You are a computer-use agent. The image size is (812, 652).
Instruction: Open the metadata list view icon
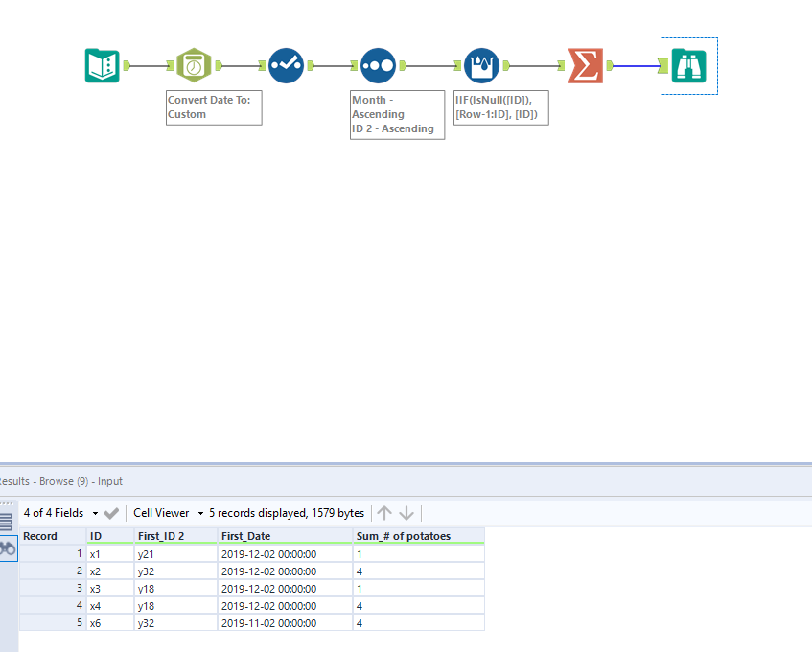point(6,522)
